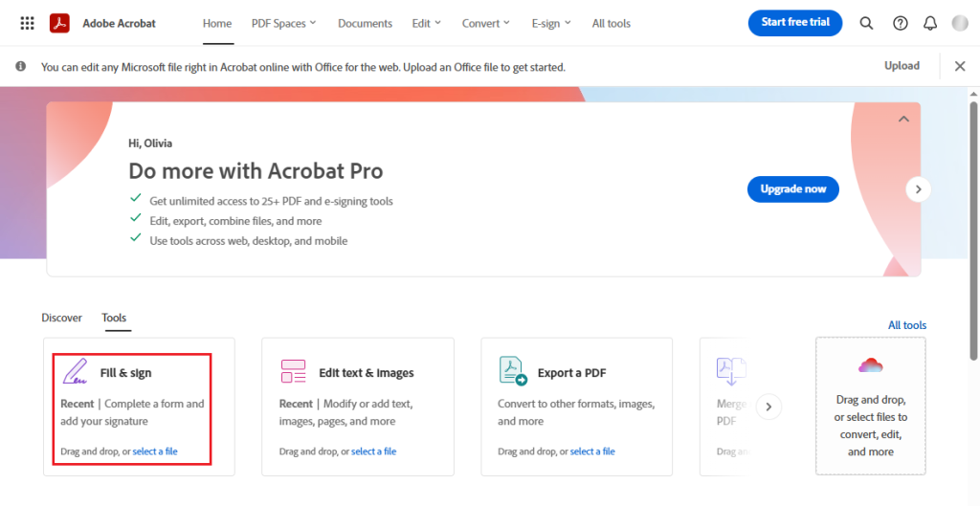Open the blue All tools link
This screenshot has height=506, width=980.
(907, 325)
